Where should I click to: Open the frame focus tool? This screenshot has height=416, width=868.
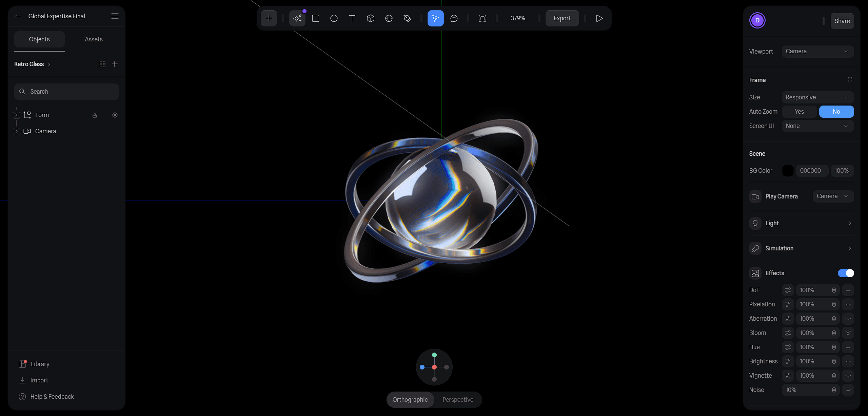[482, 18]
